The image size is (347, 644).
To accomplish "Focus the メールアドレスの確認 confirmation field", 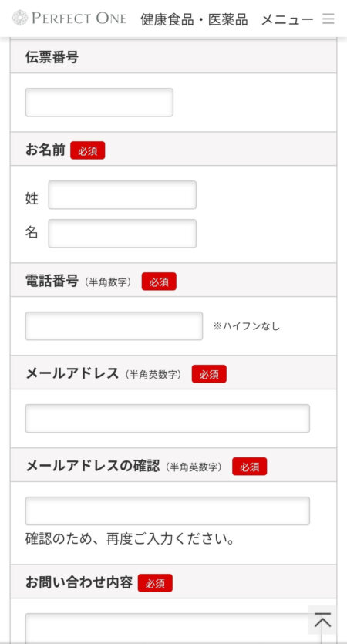I will [x=167, y=511].
